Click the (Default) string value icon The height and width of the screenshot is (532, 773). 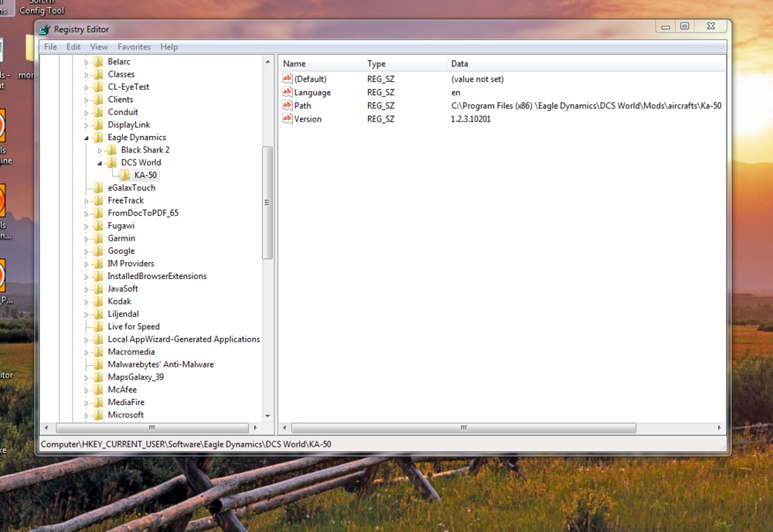288,78
